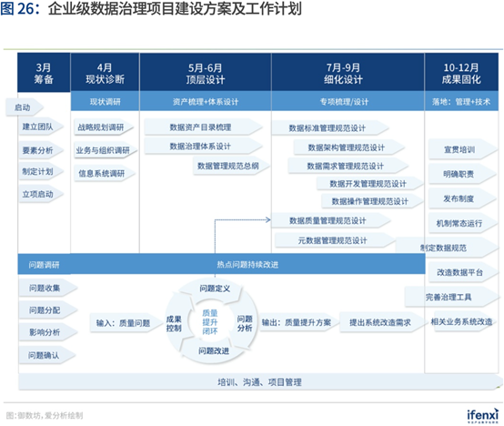Click the 10-12月 成果固化 header
Viewport: 504px width, 426px height.
(461, 73)
